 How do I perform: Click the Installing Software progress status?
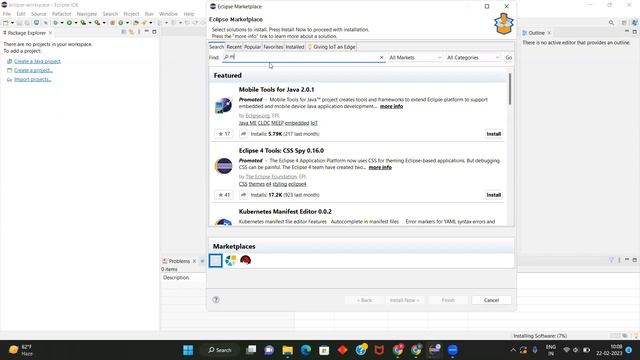(540, 336)
